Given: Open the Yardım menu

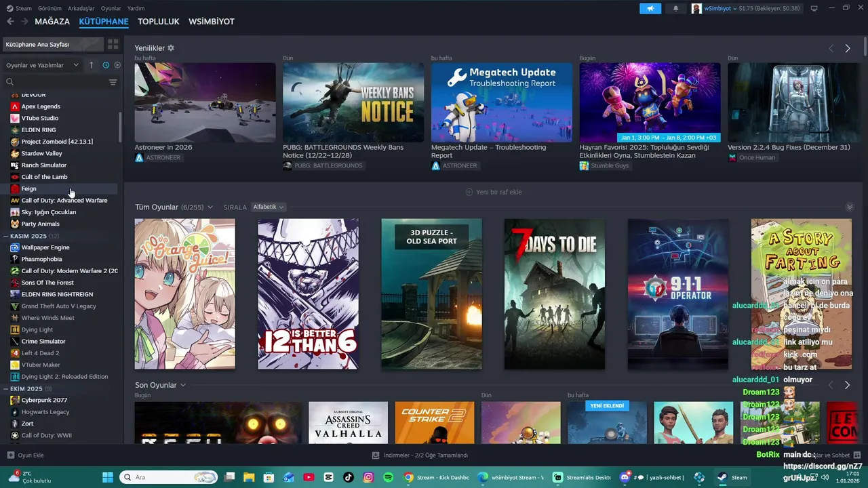Looking at the screenshot, I should (x=136, y=8).
